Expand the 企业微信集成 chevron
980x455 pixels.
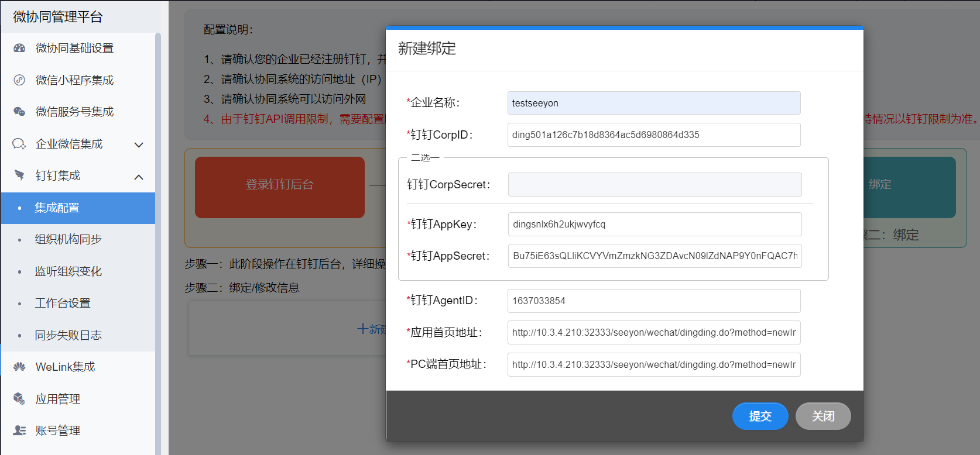[139, 144]
